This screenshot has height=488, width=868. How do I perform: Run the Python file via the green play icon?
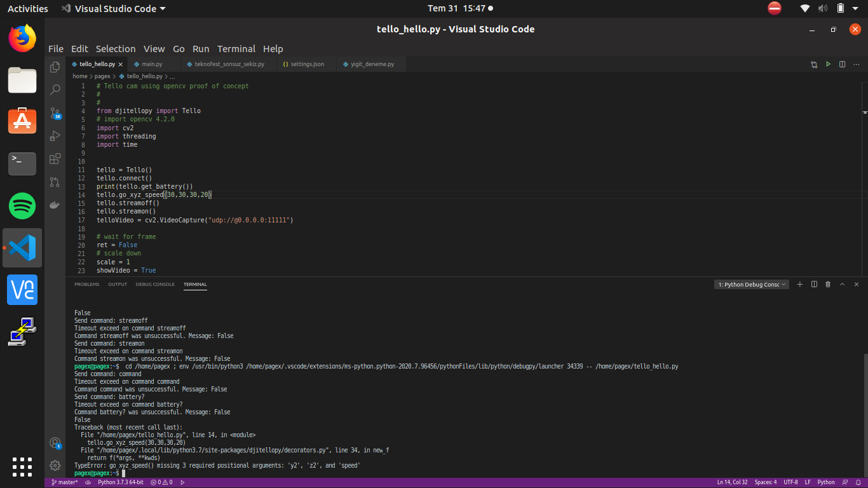pyautogui.click(x=828, y=64)
